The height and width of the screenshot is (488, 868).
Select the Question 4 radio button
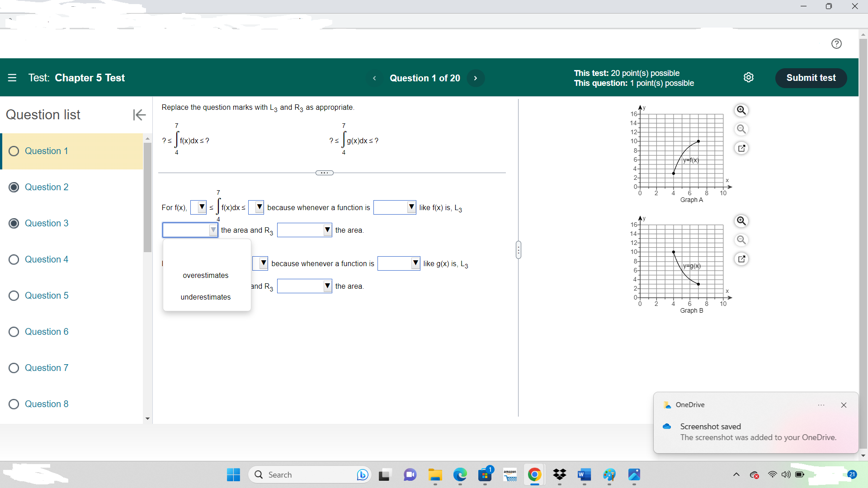pyautogui.click(x=14, y=259)
